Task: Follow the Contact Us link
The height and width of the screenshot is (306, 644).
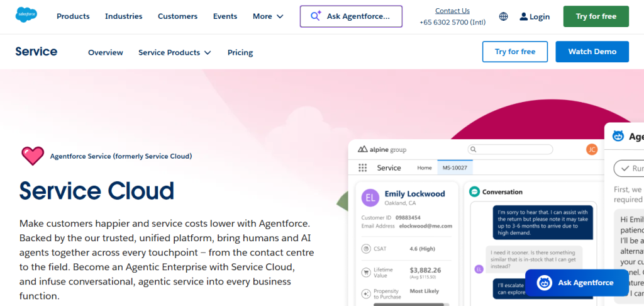Action: [452, 11]
